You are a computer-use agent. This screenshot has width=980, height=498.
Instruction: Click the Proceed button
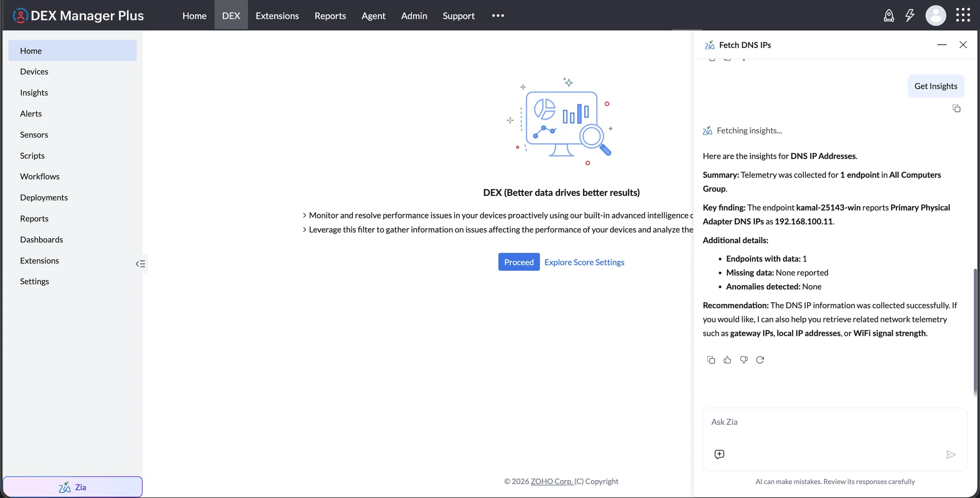519,262
